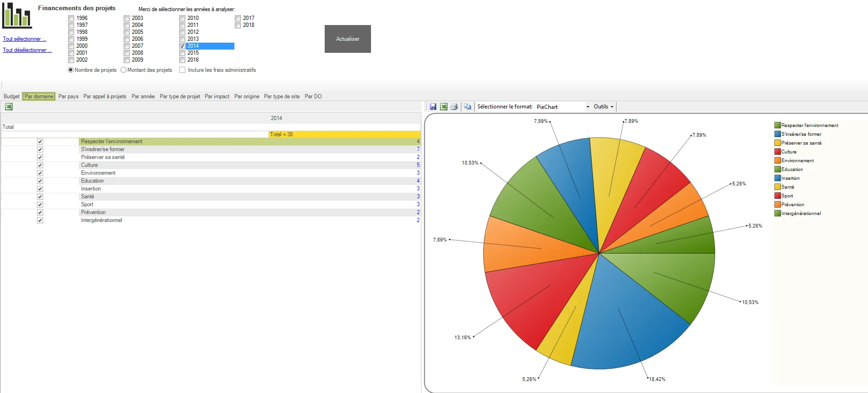This screenshot has width=868, height=393.
Task: Print the pie chart
Action: (x=454, y=107)
